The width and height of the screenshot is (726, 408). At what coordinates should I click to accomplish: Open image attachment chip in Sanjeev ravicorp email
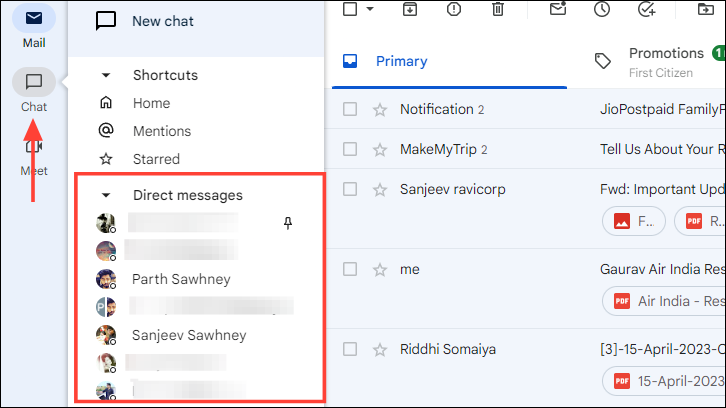pos(634,221)
